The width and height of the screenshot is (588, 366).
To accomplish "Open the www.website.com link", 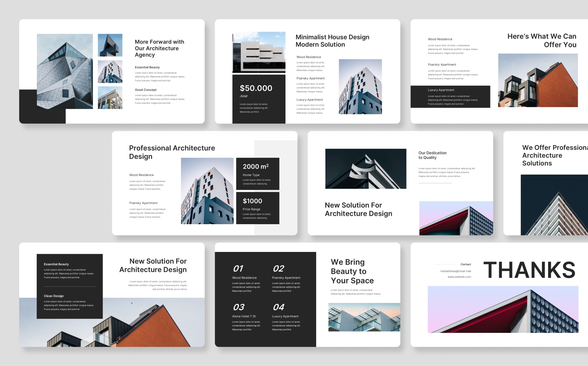I will (x=459, y=277).
